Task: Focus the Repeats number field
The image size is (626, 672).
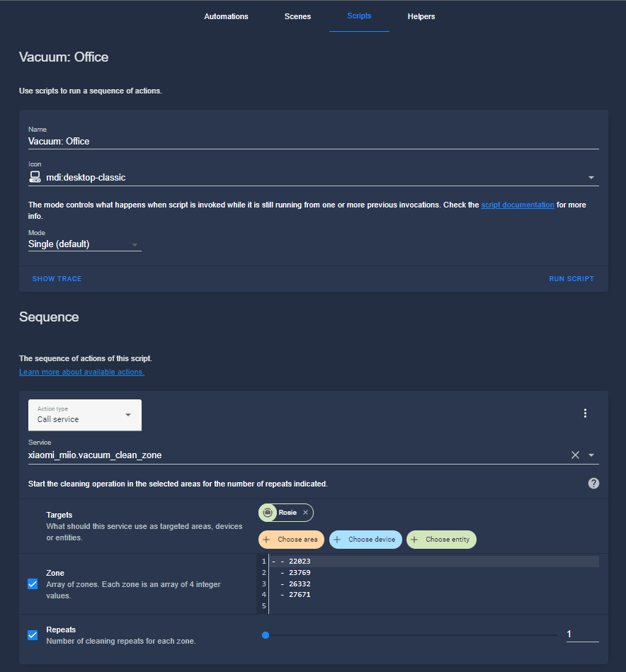Action: click(582, 634)
